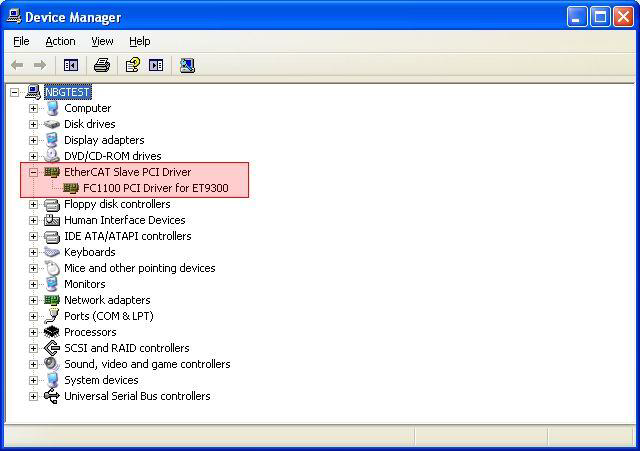Expand the Network adapters node
Viewport: 640px width, 451px height.
[x=33, y=300]
